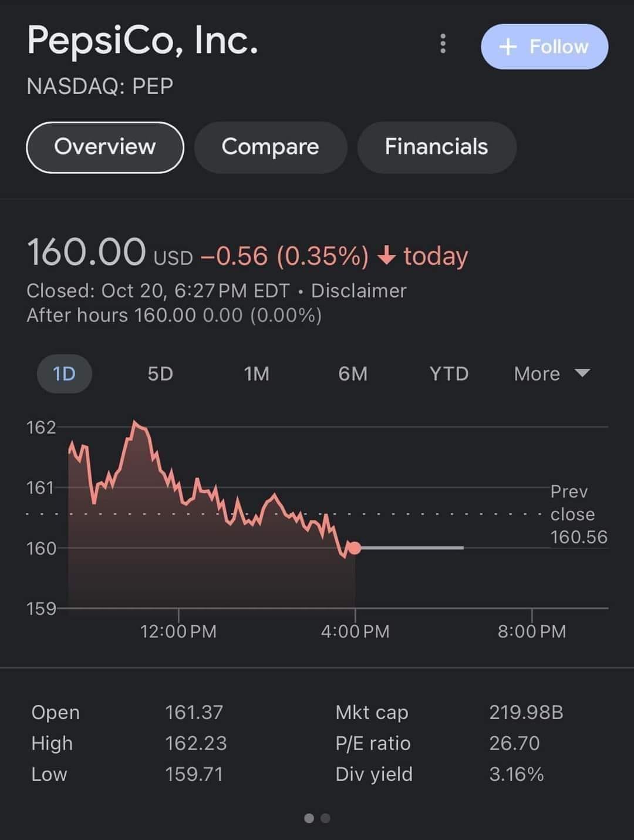Open the three-dot more options menu
This screenshot has width=634, height=840.
(443, 43)
